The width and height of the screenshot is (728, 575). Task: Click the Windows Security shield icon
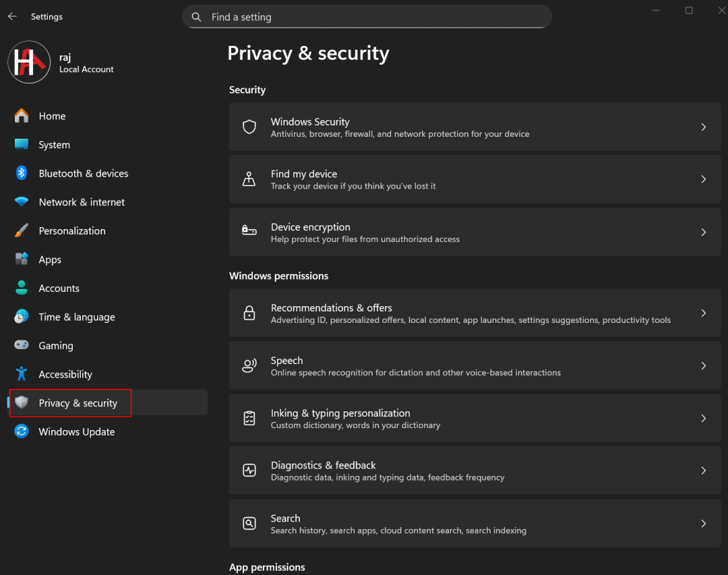click(249, 127)
